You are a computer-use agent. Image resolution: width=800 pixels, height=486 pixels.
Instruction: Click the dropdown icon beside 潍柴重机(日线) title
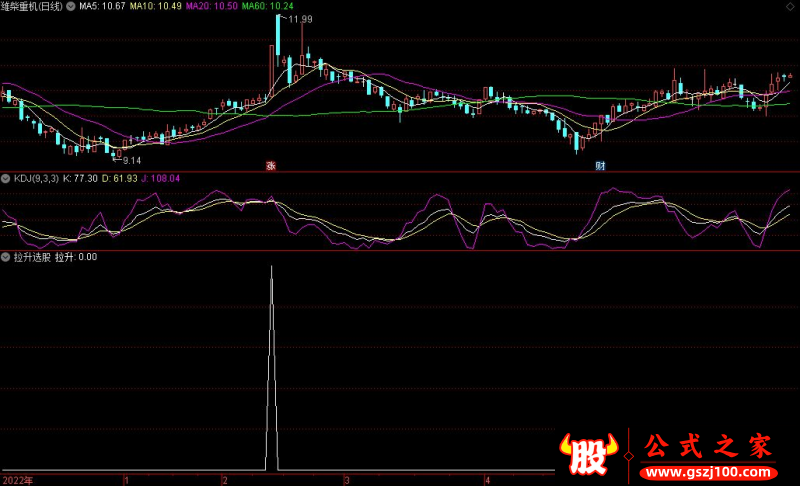pos(7,8)
